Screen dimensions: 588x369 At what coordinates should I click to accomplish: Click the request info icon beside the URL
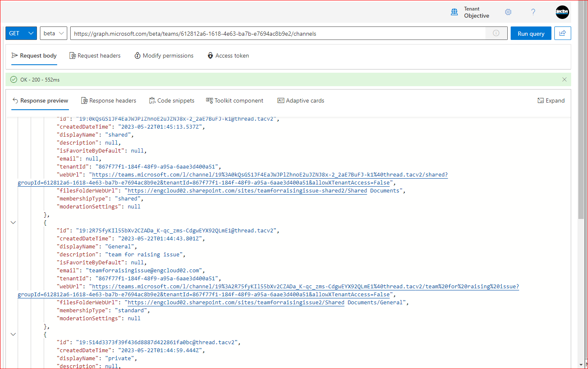tap(496, 33)
